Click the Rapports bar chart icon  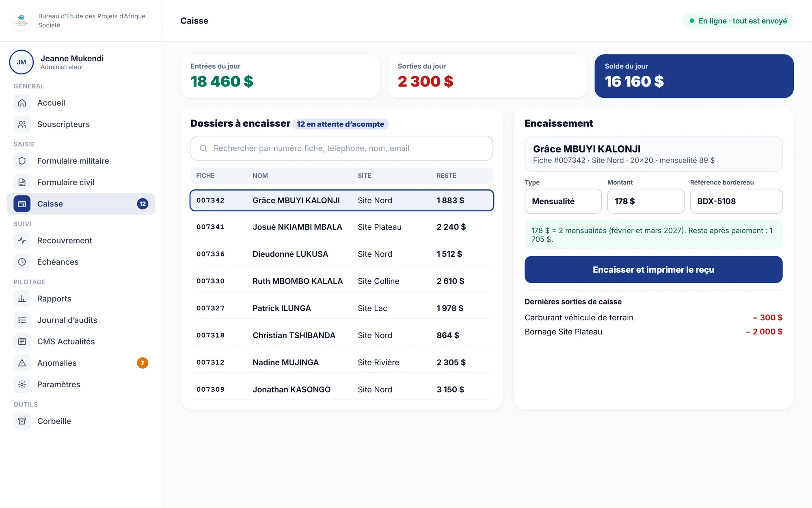[x=22, y=299]
